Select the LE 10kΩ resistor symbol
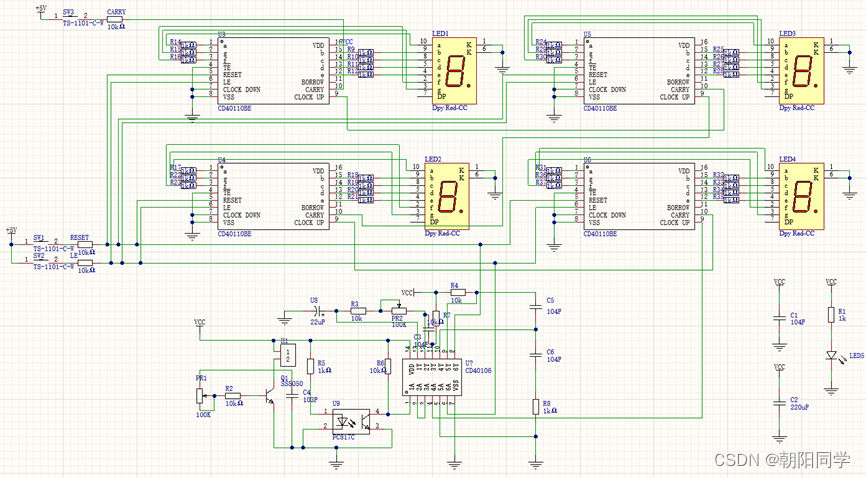Viewport: 866px width, 478px height. click(85, 263)
